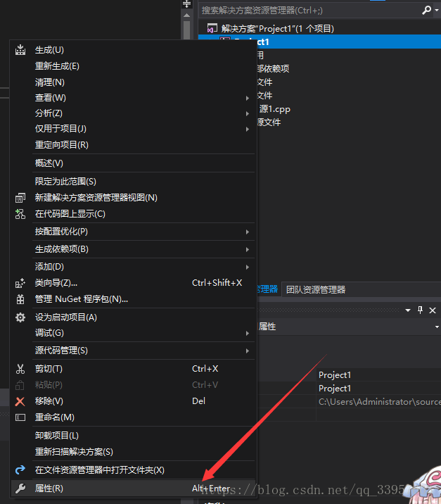This screenshot has width=441, height=504.
Task: Open Properties panel window options dropdown
Action: pyautogui.click(x=408, y=310)
